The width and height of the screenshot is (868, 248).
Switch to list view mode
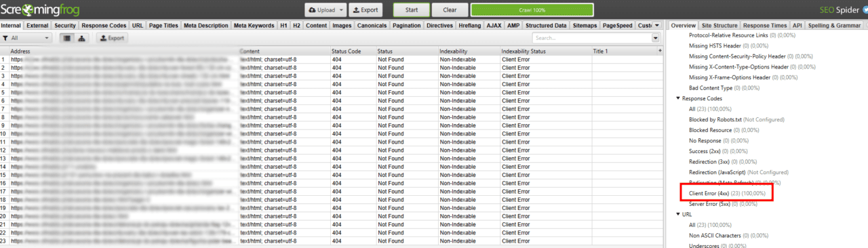pos(68,38)
